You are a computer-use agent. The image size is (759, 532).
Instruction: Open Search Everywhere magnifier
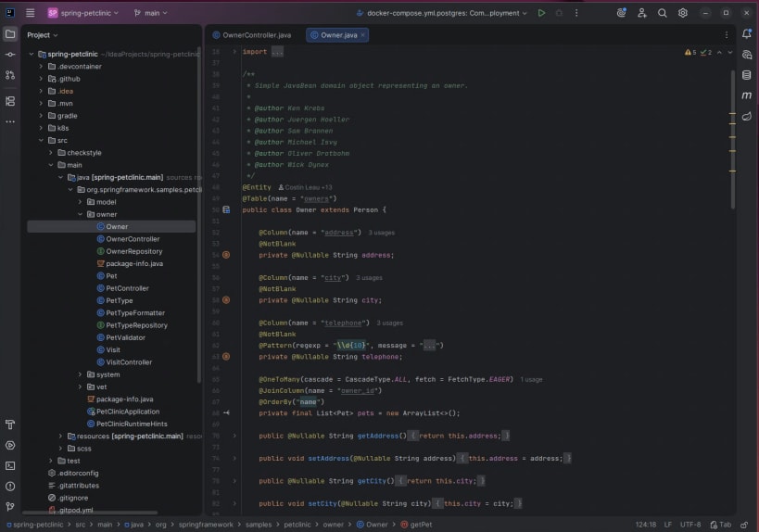[663, 13]
